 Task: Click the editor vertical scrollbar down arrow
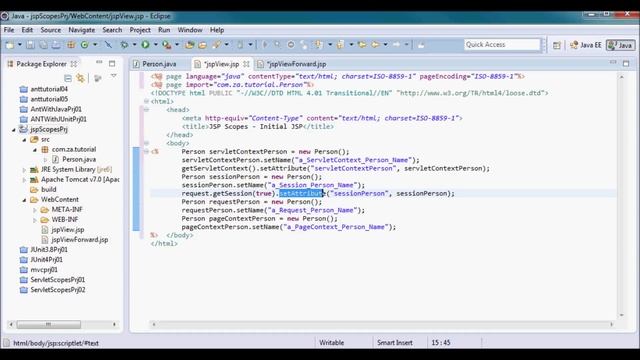tap(621, 315)
